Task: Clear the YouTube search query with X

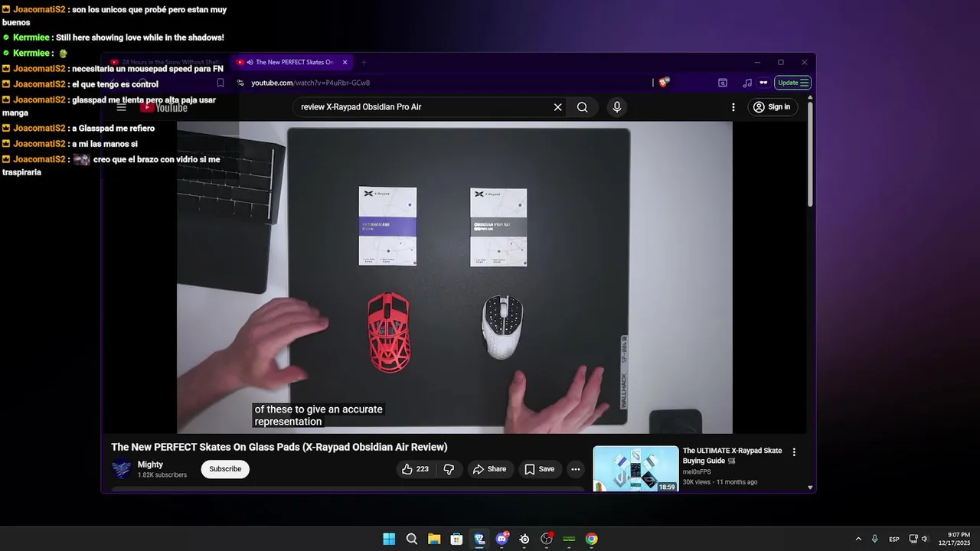Action: (558, 107)
